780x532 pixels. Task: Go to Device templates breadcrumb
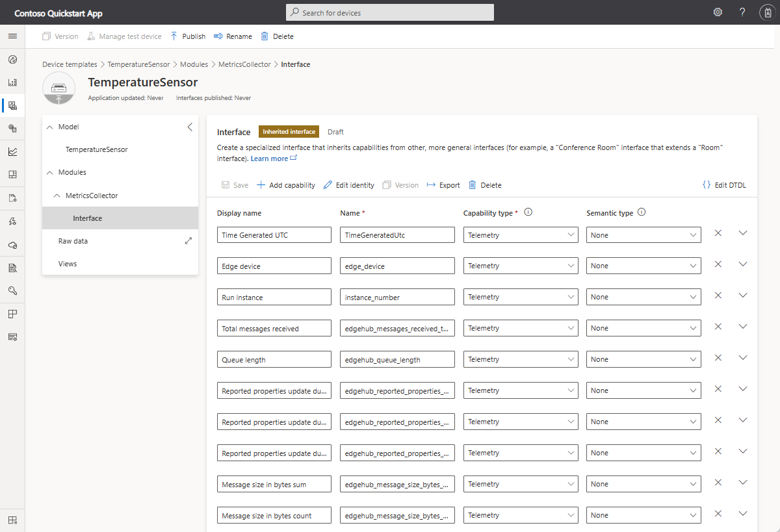(x=70, y=64)
